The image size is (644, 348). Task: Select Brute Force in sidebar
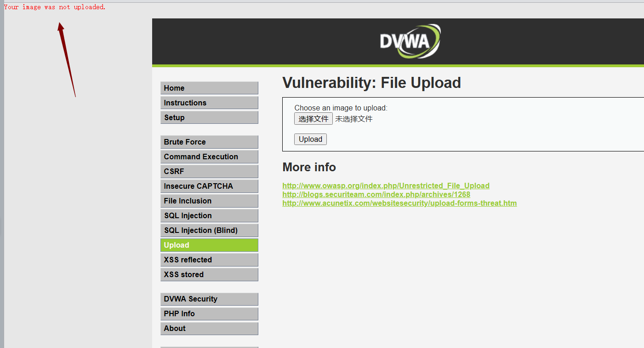coord(209,142)
